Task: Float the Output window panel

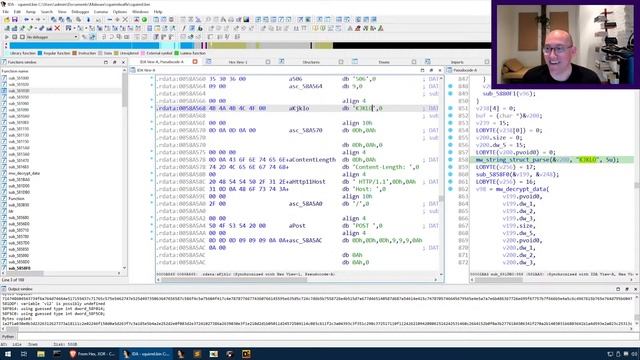Action: [x=627, y=289]
